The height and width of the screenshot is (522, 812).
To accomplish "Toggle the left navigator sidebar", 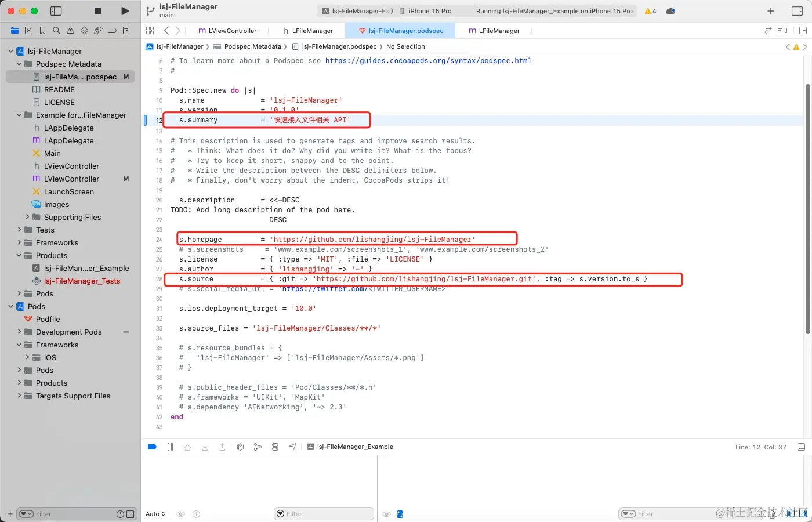I will click(56, 11).
